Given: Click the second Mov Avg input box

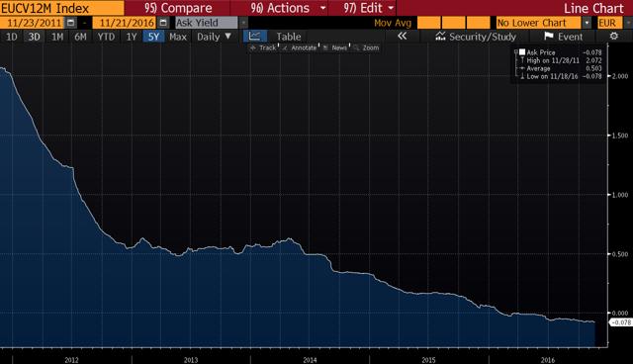Looking at the screenshot, I should [x=453, y=23].
